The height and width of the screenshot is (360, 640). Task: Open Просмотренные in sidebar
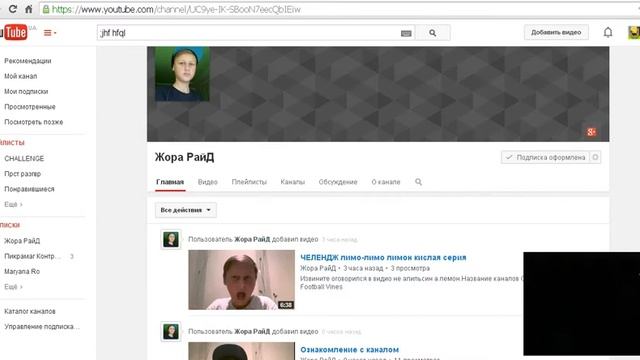click(30, 107)
